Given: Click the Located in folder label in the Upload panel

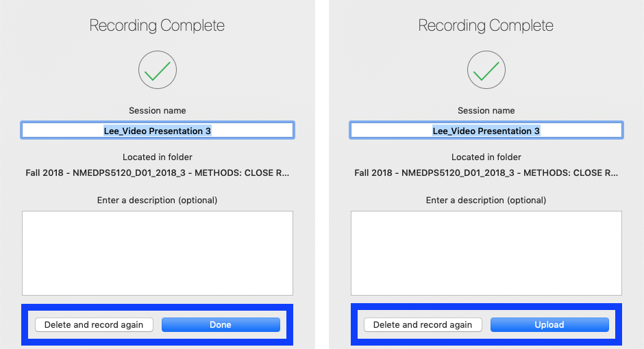Looking at the screenshot, I should coord(486,157).
